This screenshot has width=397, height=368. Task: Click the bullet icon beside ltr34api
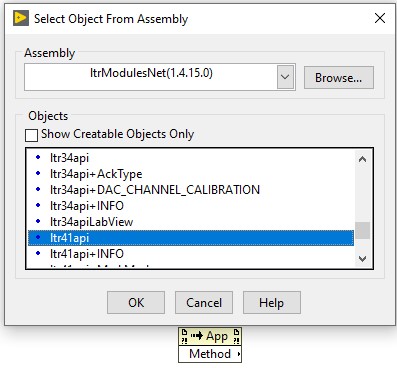tap(38, 157)
